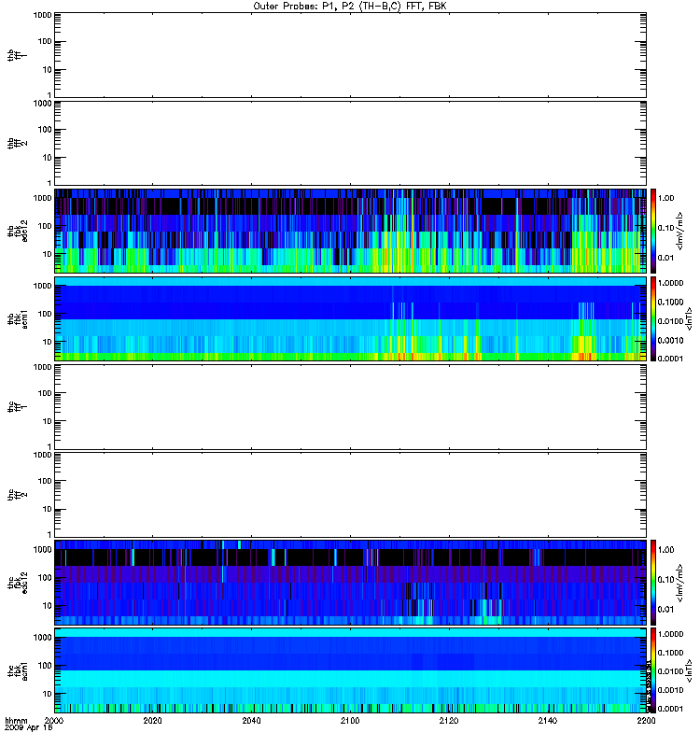
Task: Click inside the thb fbk scm1 spectrogram
Action: pos(350,318)
